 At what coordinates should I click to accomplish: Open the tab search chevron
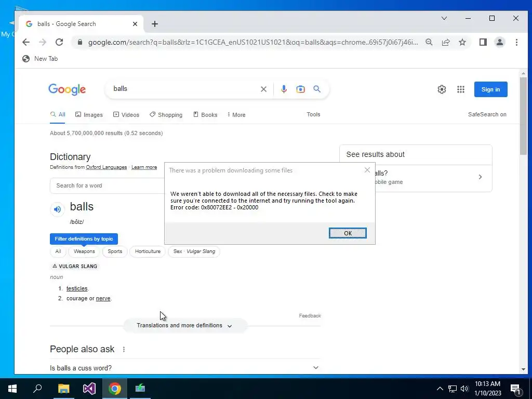444,18
